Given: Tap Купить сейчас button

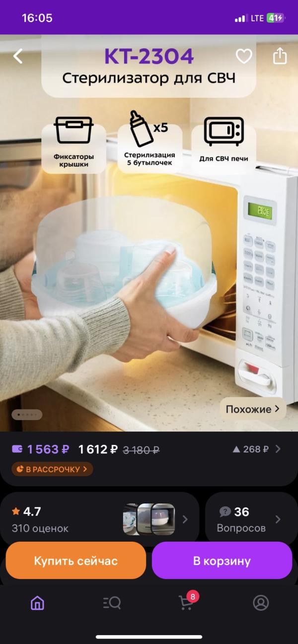Looking at the screenshot, I should 76,561.
